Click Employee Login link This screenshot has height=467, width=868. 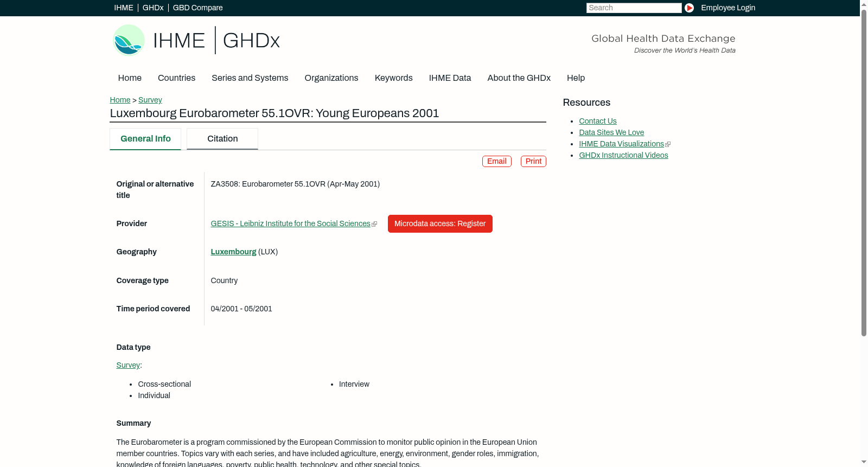[728, 8]
